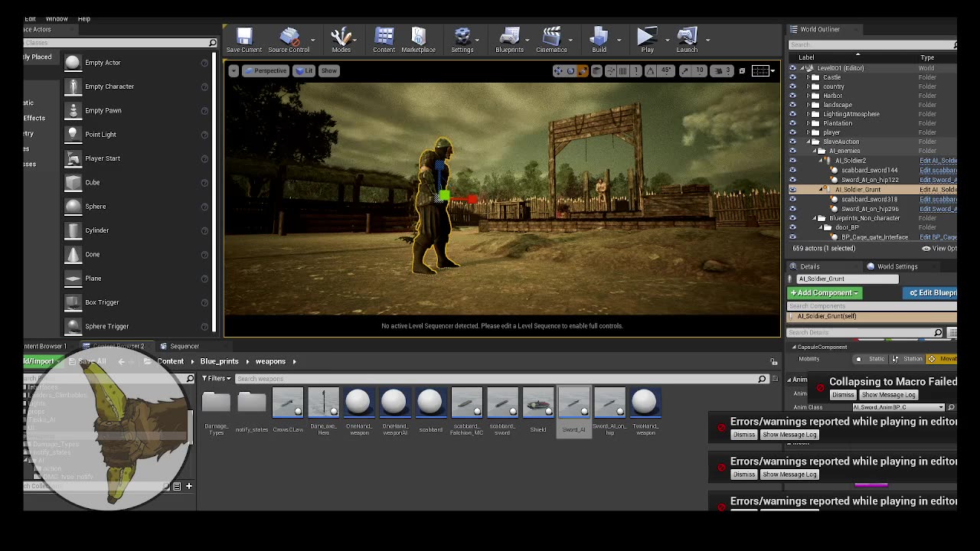Select Point Light in the placement list
The height and width of the screenshot is (551, 980).
(x=136, y=135)
